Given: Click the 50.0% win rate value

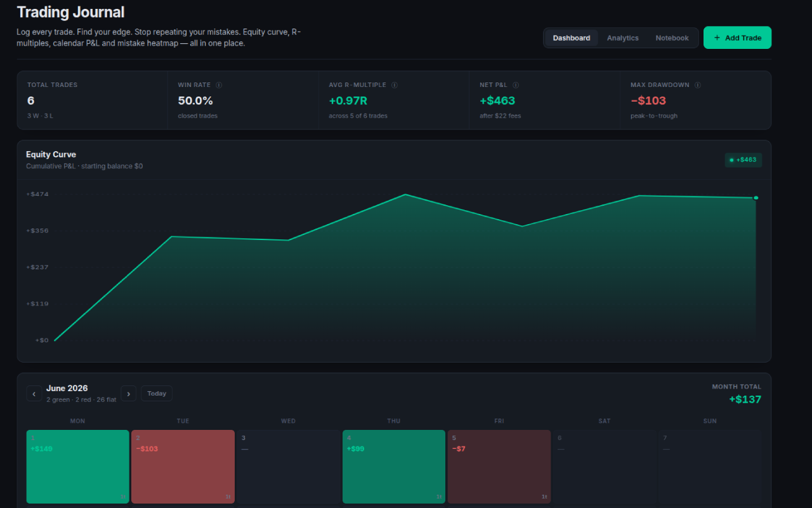Looking at the screenshot, I should 195,100.
